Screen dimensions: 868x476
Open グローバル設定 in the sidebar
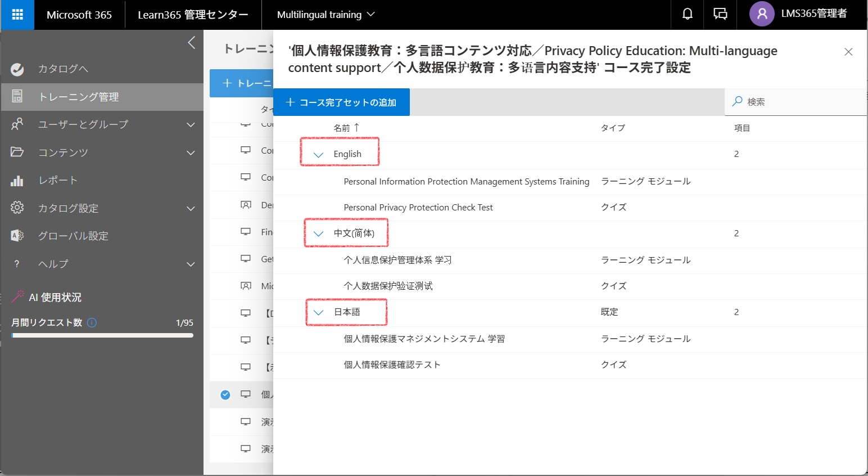pos(102,236)
